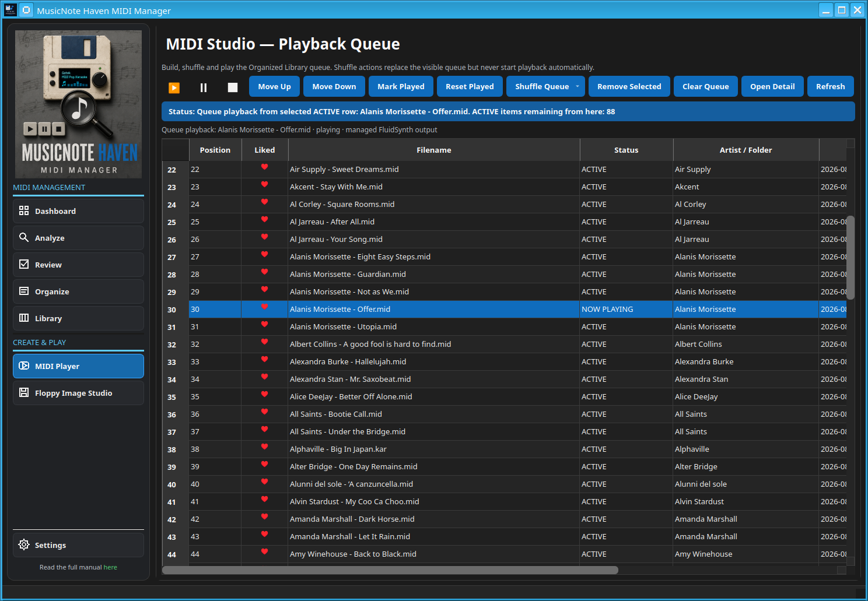Toggle heart for Alice DeeJay - Better Off Alone.mid
The image size is (868, 601).
point(264,395)
